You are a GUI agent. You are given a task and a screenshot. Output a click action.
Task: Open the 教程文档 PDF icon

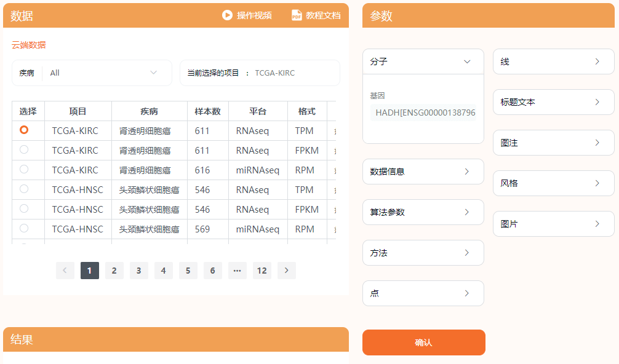click(296, 15)
